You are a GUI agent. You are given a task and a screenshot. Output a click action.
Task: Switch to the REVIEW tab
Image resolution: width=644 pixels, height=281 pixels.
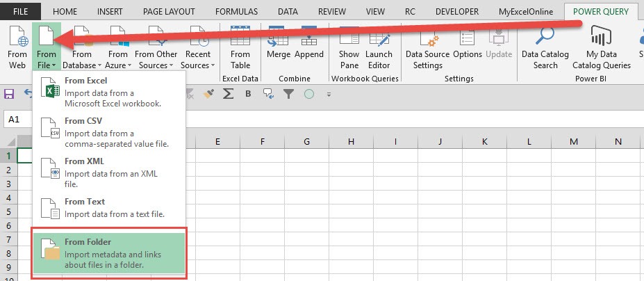(332, 12)
